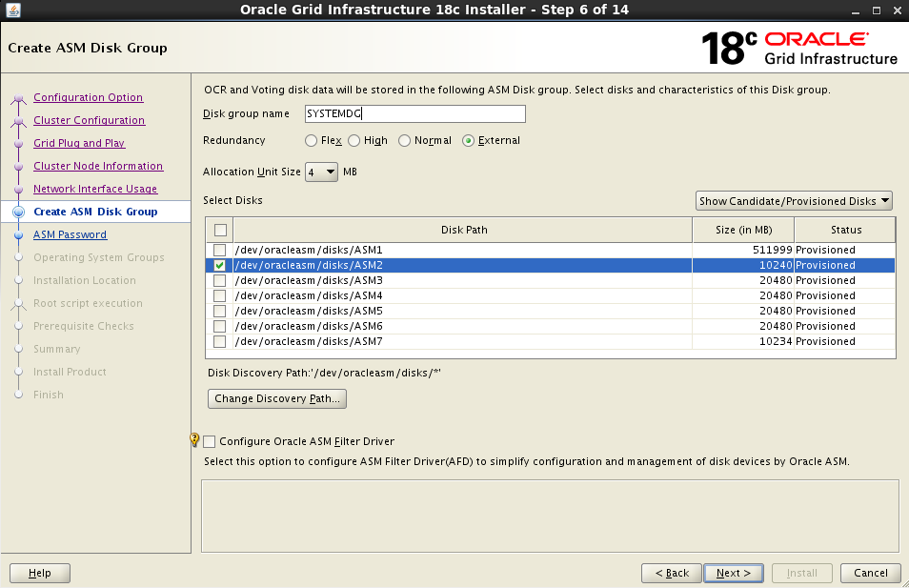Go Back to the previous step
This screenshot has height=588, width=909.
(672, 573)
